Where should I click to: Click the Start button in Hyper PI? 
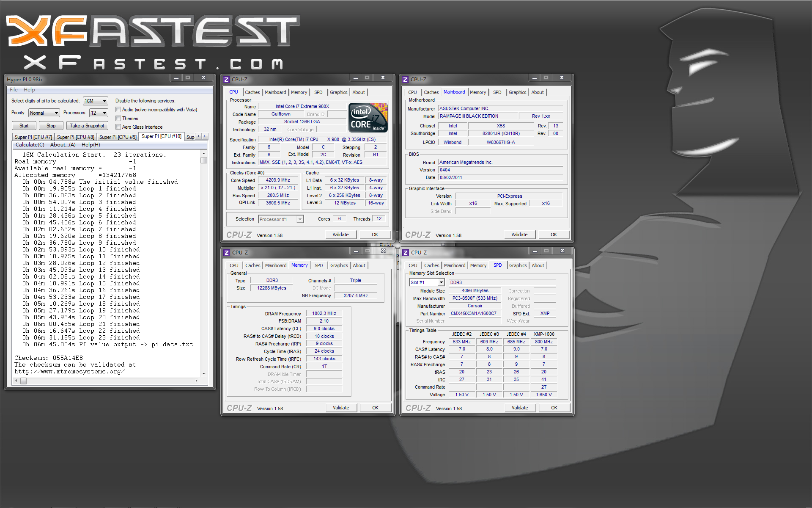click(24, 126)
